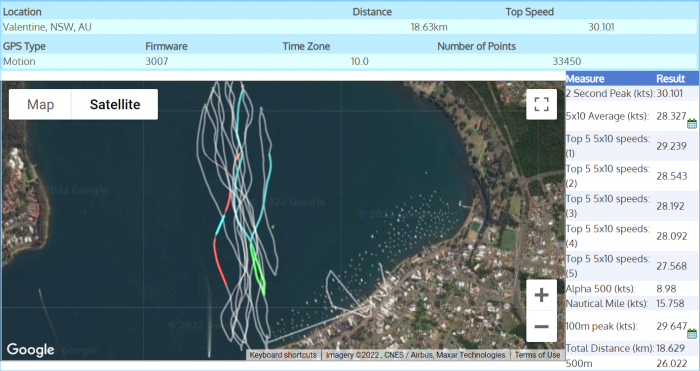Open calendar icon beside 100m peak
This screenshot has height=371, width=700.
coord(692,333)
